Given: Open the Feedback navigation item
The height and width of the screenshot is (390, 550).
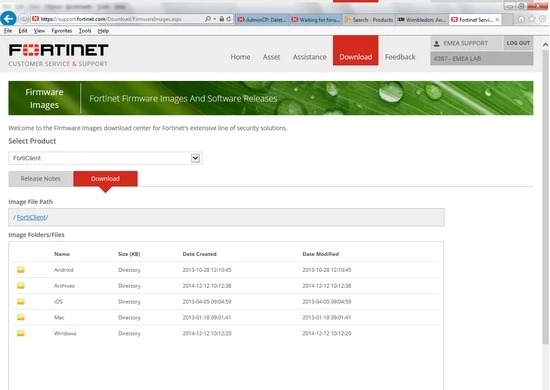Looking at the screenshot, I should point(400,57).
